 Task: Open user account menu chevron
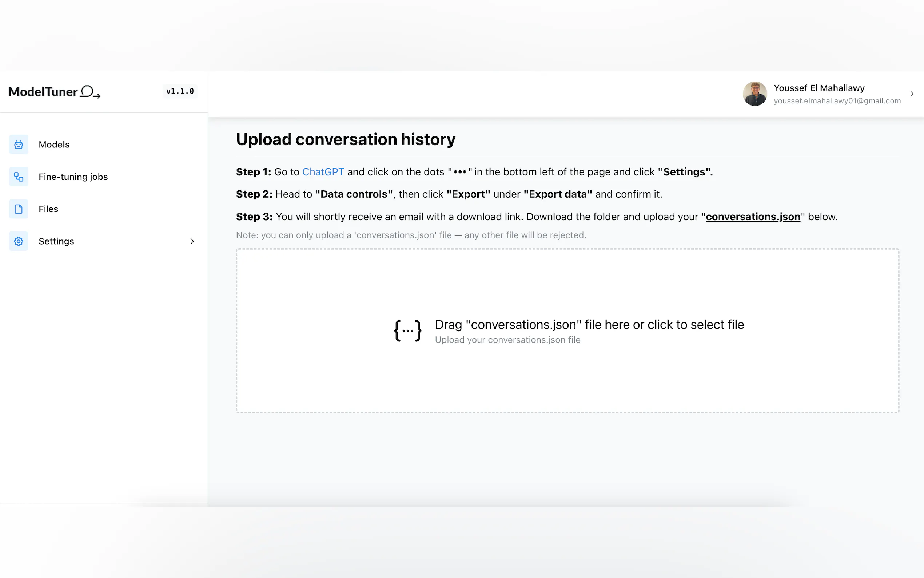pyautogui.click(x=912, y=94)
